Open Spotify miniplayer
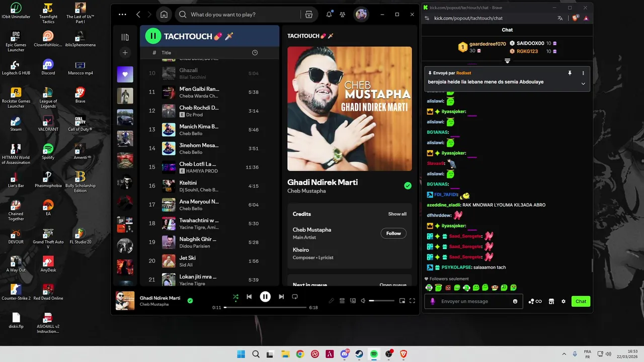Screen dimensions: 644x362 click(402, 301)
